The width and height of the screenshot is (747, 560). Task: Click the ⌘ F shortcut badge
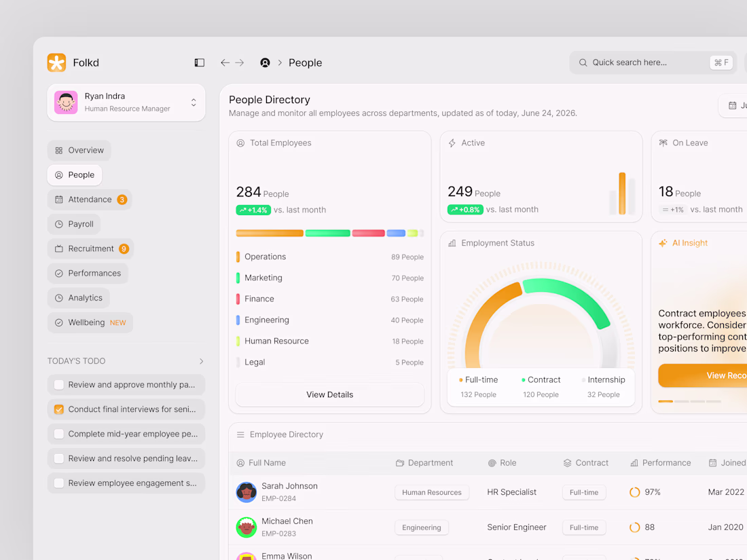click(721, 62)
